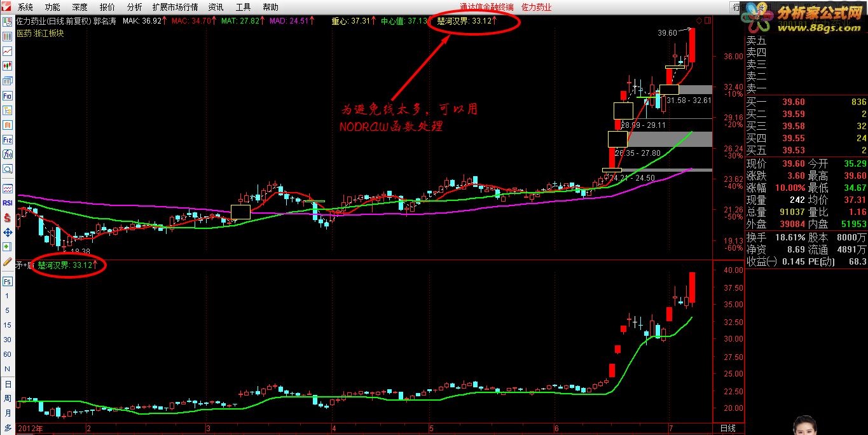Click the 买五 price 39.53 row
The width and height of the screenshot is (868, 435).
[806, 150]
